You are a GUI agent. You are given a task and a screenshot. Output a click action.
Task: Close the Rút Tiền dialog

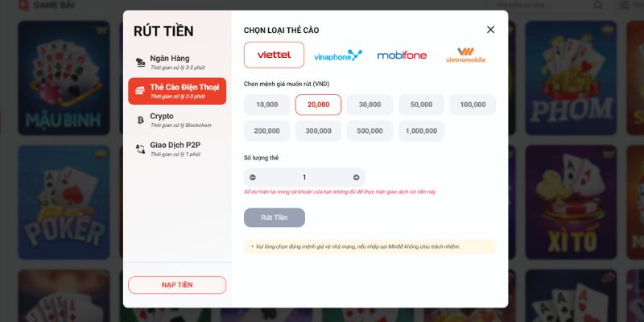click(x=491, y=30)
